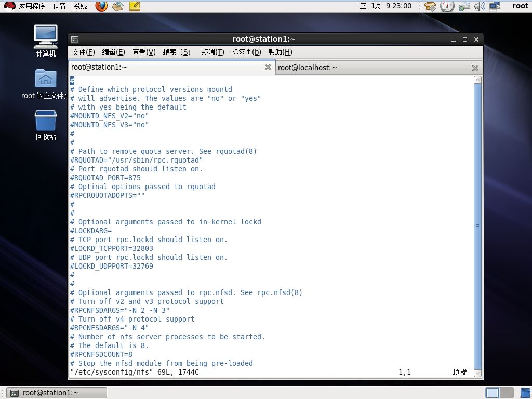532x399 pixels.
Task: Click the scrollbar down arrow
Action: pos(477,373)
